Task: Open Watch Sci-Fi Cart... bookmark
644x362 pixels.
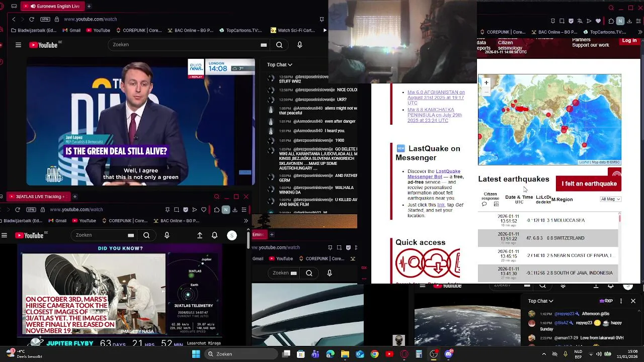Action: (292, 30)
